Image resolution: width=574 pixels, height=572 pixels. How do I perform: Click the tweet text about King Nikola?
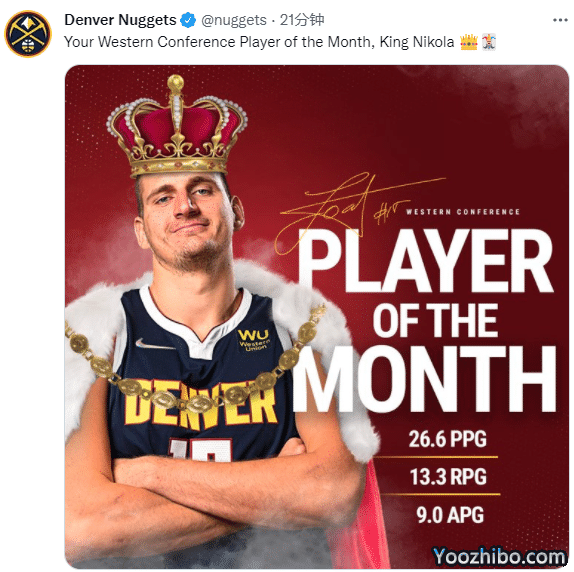[259, 42]
